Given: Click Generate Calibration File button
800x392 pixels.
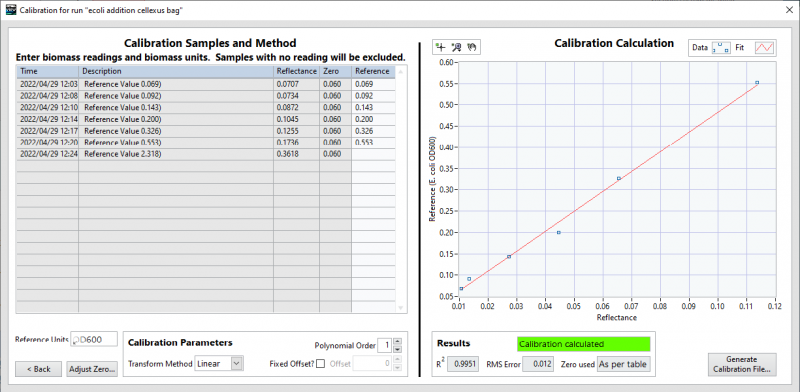Looking at the screenshot, I should pos(742,364).
